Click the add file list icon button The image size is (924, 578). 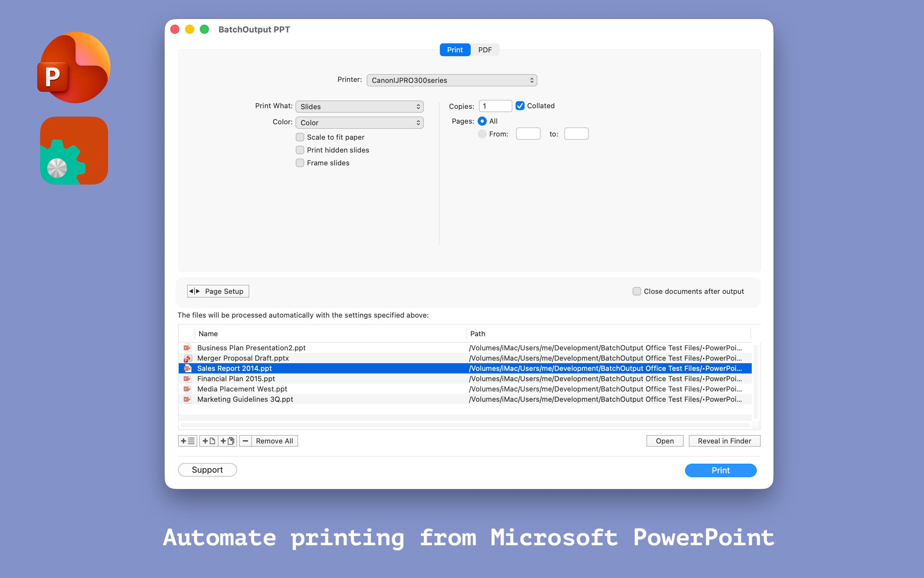pos(187,441)
